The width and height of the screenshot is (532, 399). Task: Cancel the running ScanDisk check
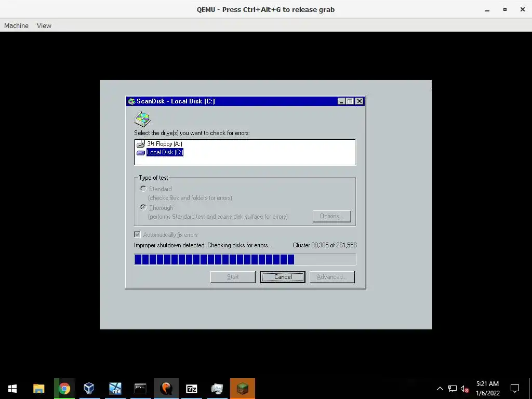[283, 277]
